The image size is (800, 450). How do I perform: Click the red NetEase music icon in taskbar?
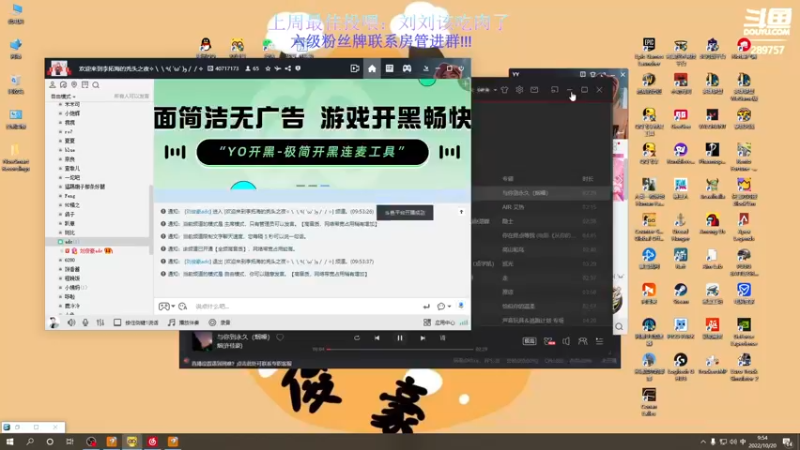[152, 441]
